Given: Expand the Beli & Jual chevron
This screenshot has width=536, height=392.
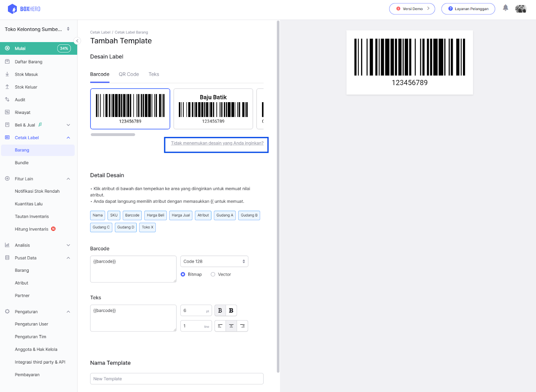Looking at the screenshot, I should tap(68, 125).
